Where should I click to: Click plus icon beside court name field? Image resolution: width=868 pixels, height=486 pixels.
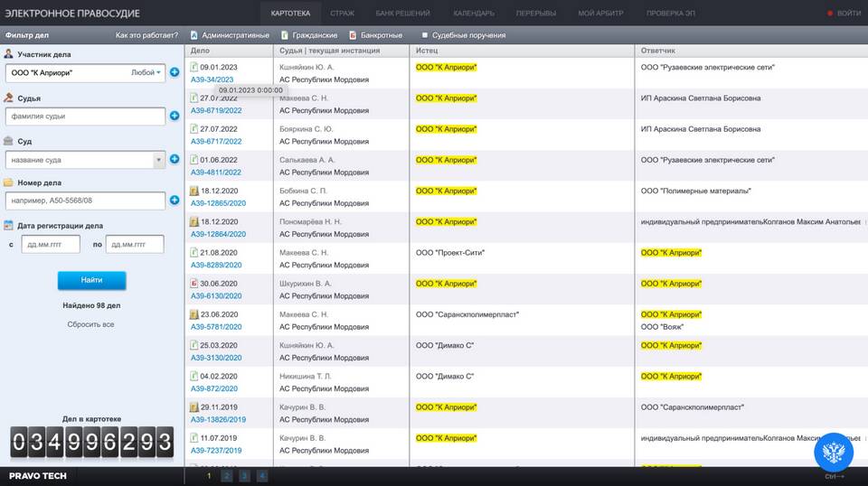coord(174,160)
